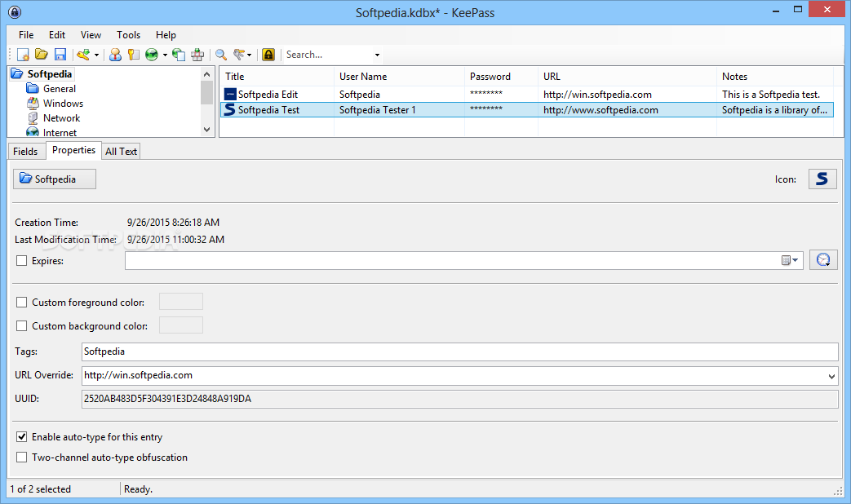Sort by the Password column header

pyautogui.click(x=501, y=77)
